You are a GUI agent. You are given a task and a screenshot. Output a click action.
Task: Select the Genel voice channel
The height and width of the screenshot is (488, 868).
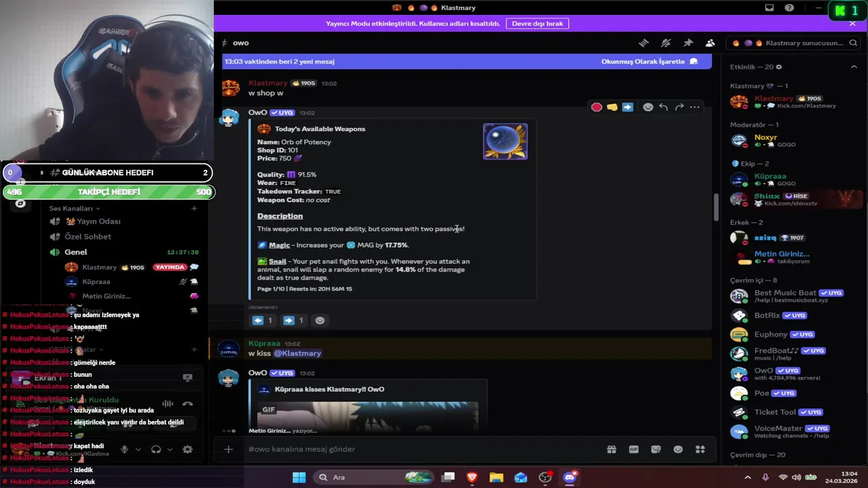coord(122,252)
